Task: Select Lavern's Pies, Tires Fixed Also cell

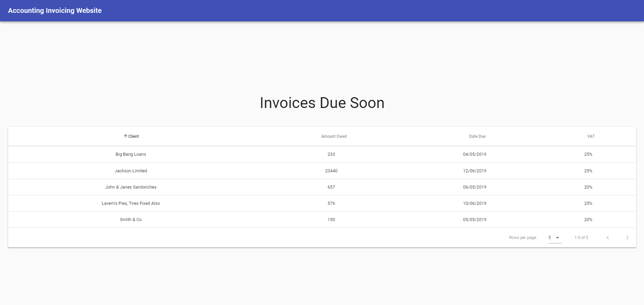Action: tap(131, 203)
